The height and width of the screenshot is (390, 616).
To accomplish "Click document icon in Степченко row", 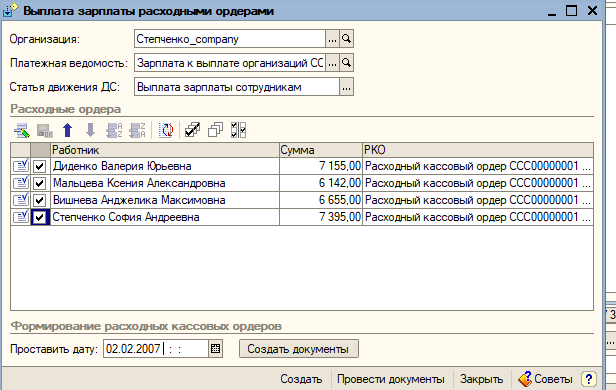I will pyautogui.click(x=21, y=217).
